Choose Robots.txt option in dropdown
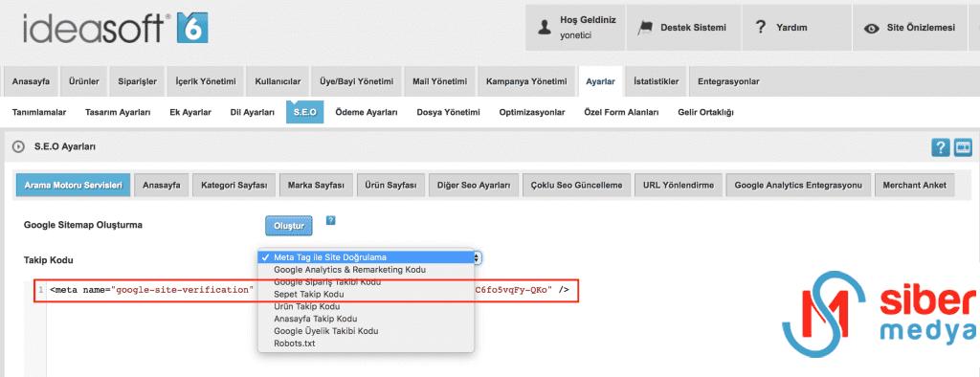 (x=367, y=344)
